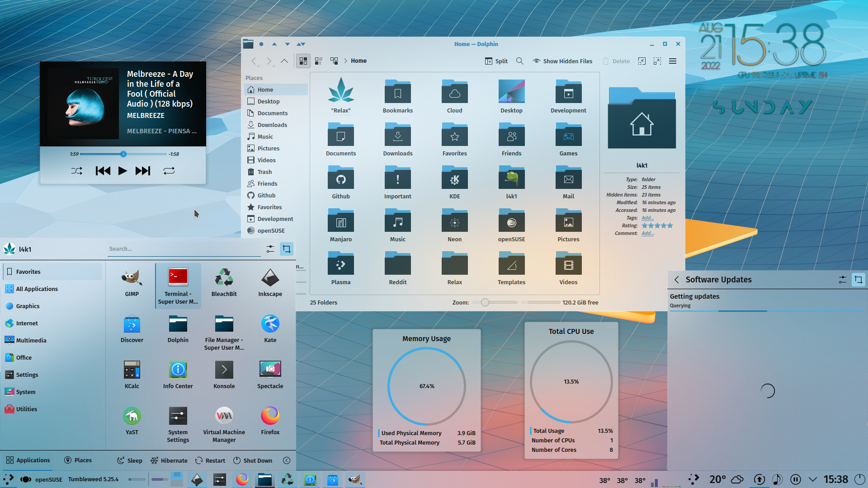Viewport: 868px width, 488px height.
Task: Launch YaST from the launcher
Action: tap(132, 421)
